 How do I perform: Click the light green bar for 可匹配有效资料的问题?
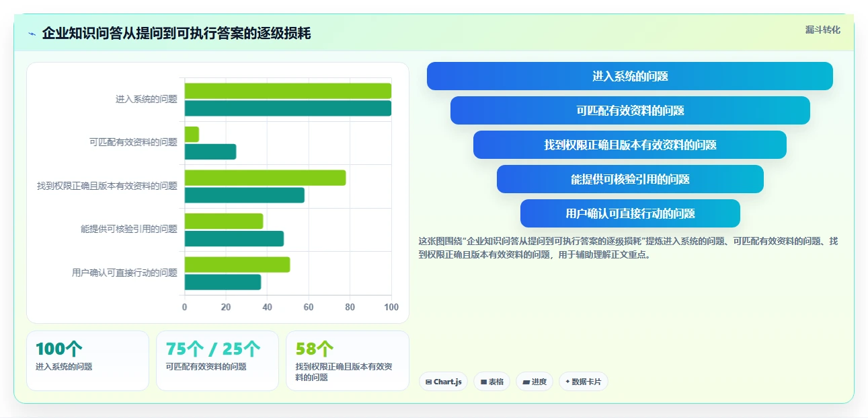(192, 134)
